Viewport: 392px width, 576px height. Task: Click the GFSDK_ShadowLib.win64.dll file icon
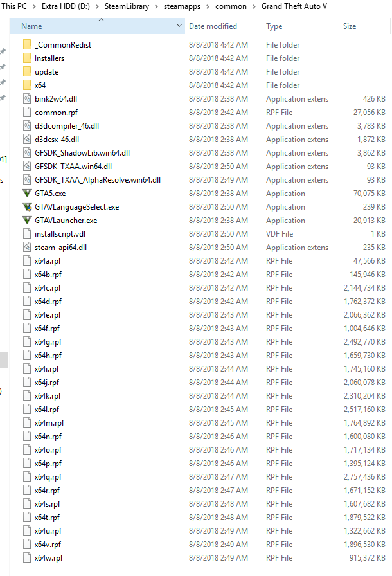pos(27,153)
